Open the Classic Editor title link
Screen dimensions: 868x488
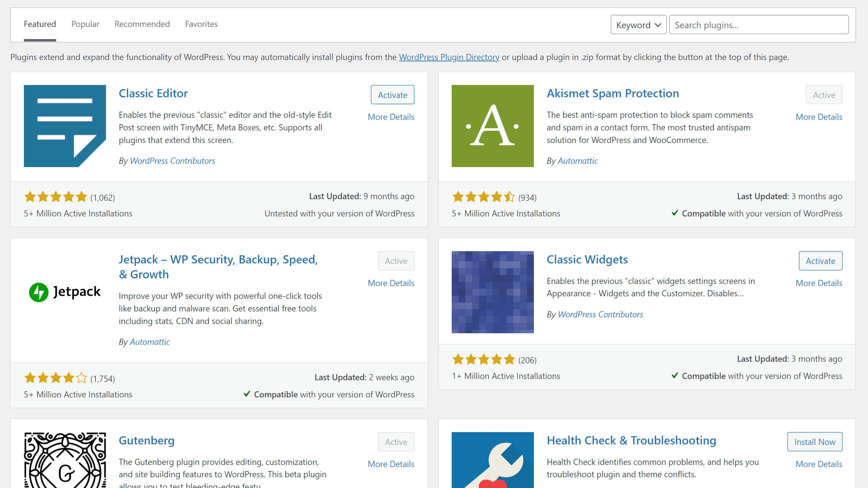(153, 93)
